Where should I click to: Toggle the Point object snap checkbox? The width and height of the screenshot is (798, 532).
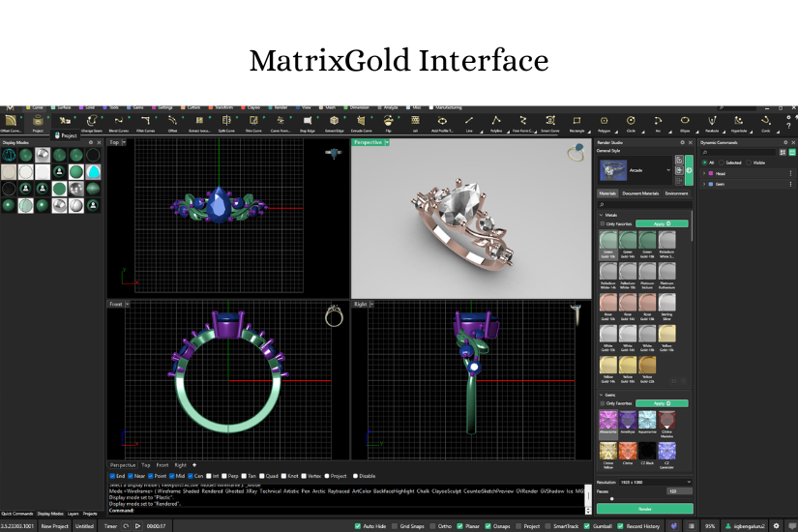click(151, 476)
